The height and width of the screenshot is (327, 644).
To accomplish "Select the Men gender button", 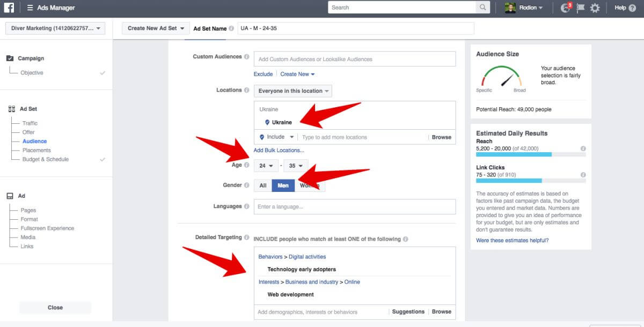I will coord(283,185).
